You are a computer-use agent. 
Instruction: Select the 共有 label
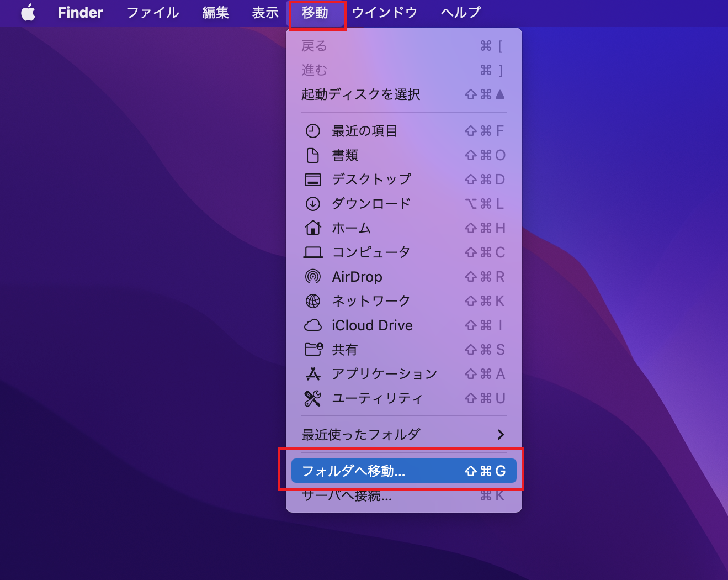point(345,350)
